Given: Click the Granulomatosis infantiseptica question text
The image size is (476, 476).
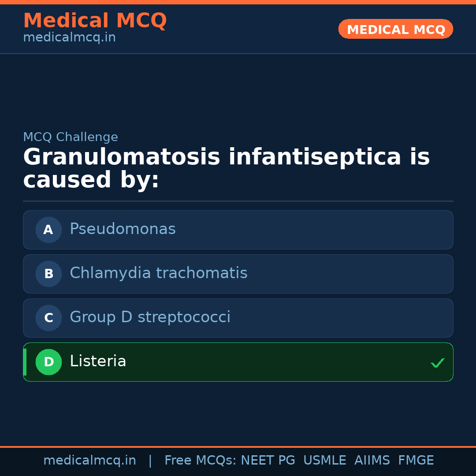Looking at the screenshot, I should pyautogui.click(x=226, y=168).
